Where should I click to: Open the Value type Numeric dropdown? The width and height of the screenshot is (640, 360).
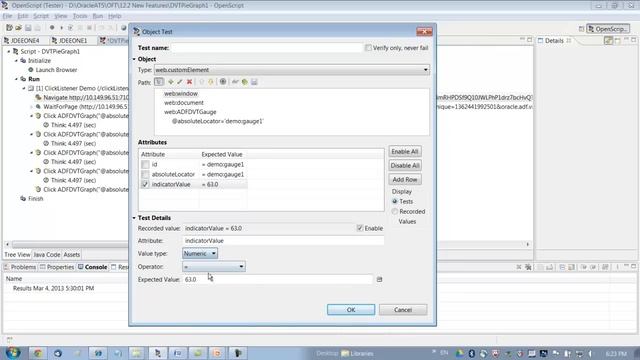click(200, 253)
